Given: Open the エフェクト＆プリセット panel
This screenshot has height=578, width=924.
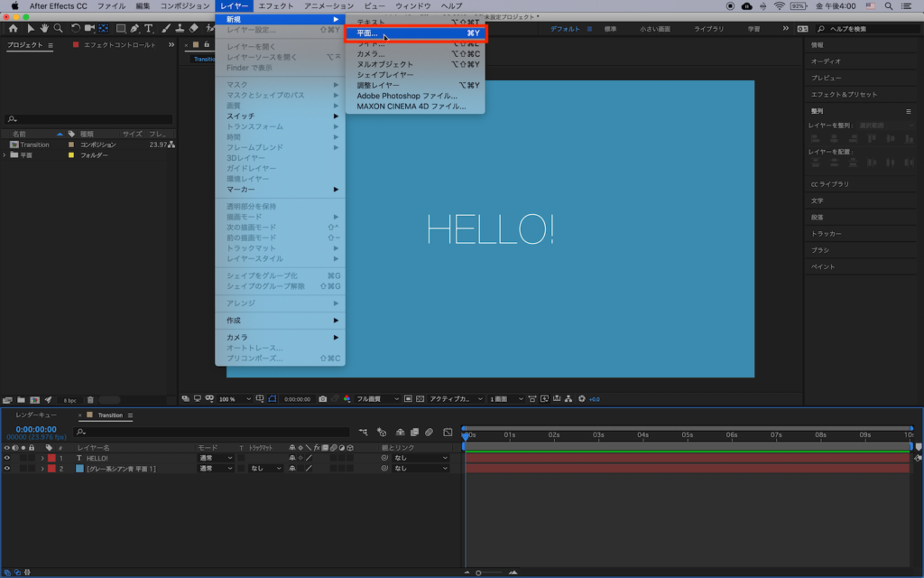Looking at the screenshot, I should coord(844,94).
